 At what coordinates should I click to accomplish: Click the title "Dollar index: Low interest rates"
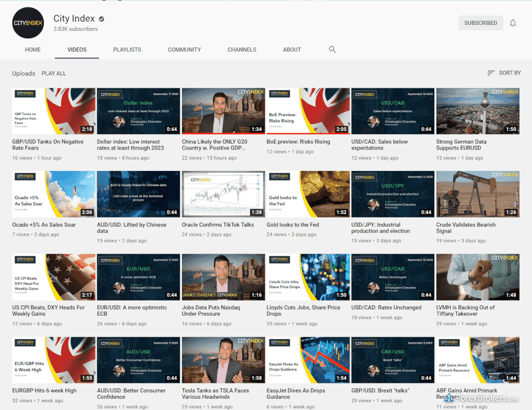(x=130, y=145)
